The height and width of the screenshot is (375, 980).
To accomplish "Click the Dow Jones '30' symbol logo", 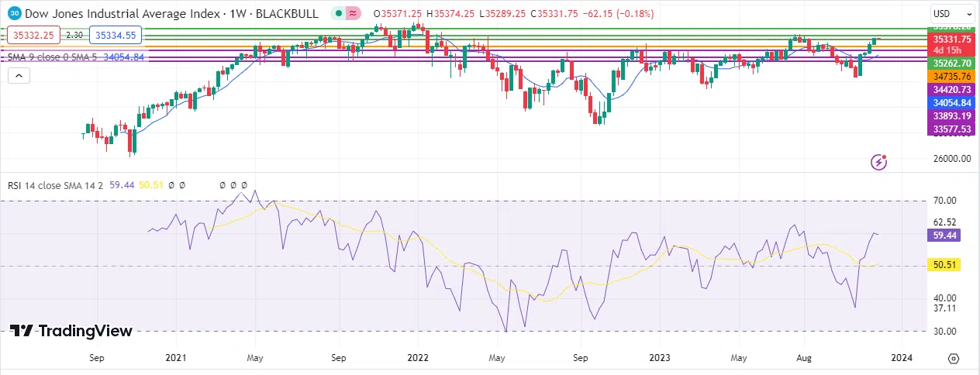I will coord(13,14).
